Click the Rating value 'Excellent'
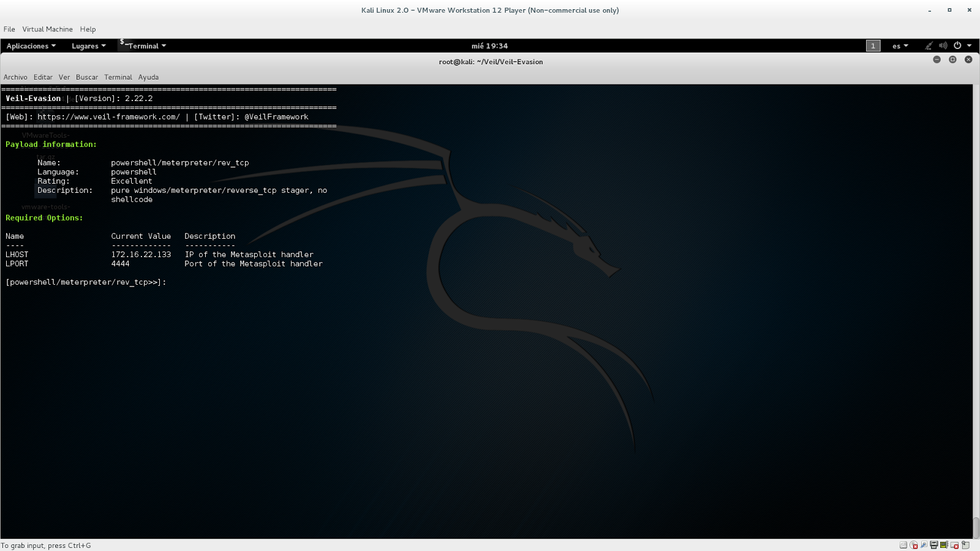Viewport: 980px width, 551px height. [132, 181]
